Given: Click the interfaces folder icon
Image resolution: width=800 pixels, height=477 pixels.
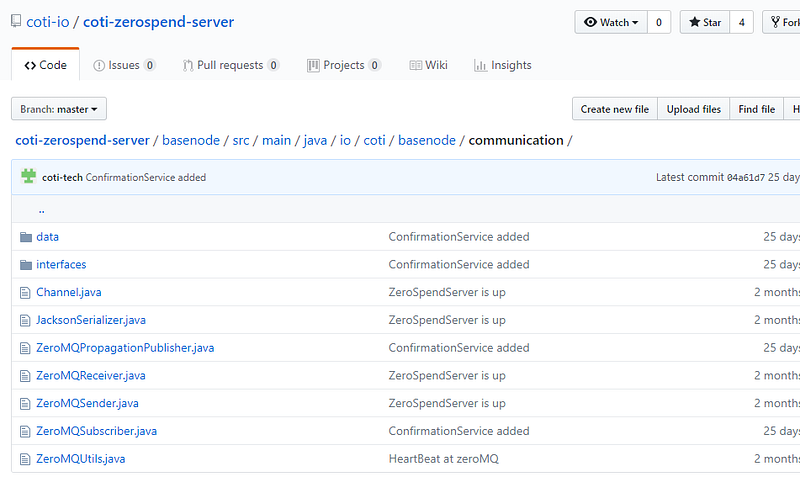Looking at the screenshot, I should click(x=26, y=265).
